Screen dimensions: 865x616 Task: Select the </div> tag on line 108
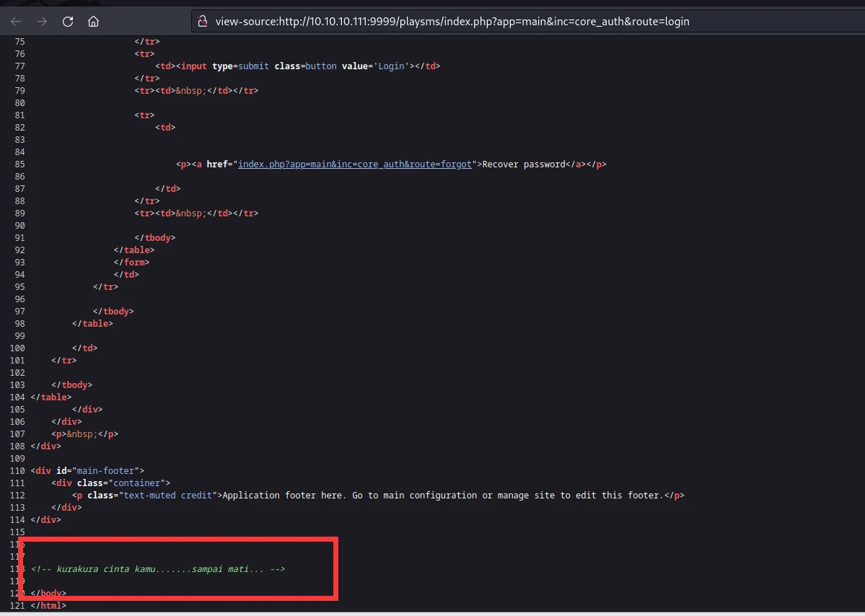pos(46,446)
